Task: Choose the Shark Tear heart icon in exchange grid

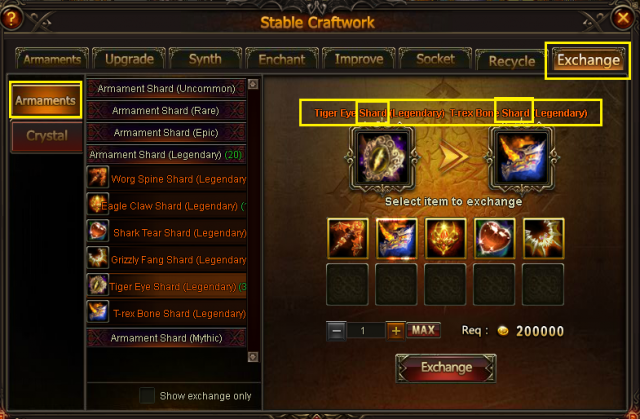Action: pos(494,239)
